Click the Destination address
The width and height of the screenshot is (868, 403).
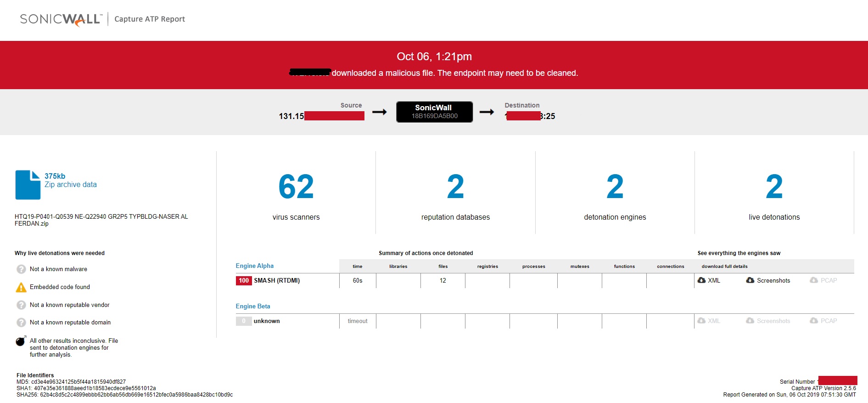[530, 116]
